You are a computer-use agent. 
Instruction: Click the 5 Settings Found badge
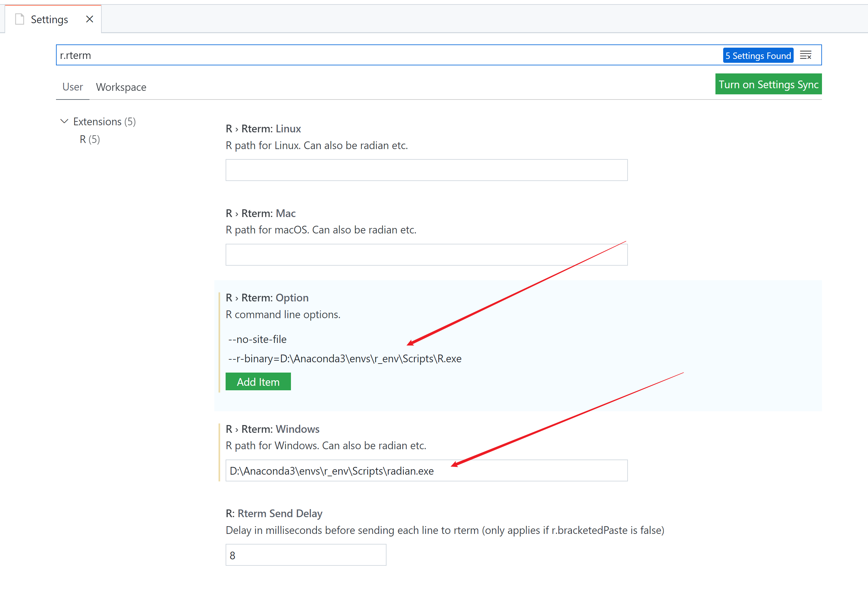click(x=758, y=56)
